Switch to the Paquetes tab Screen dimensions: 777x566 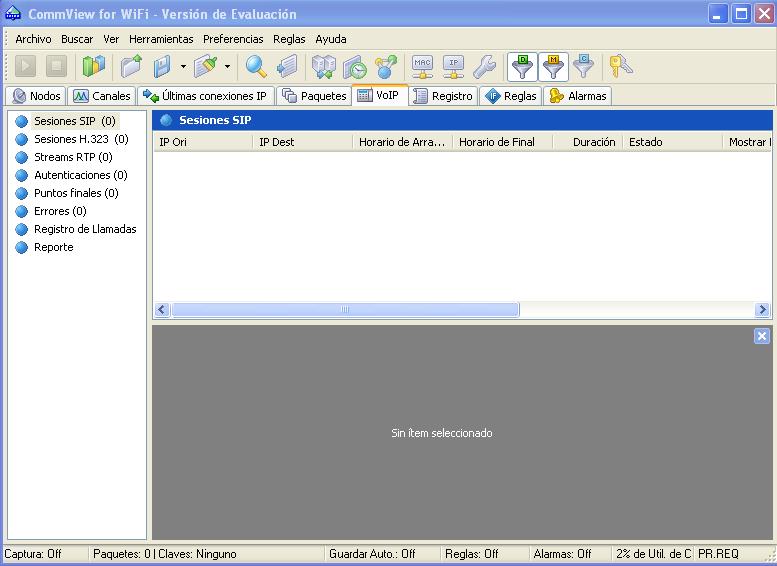tap(314, 96)
